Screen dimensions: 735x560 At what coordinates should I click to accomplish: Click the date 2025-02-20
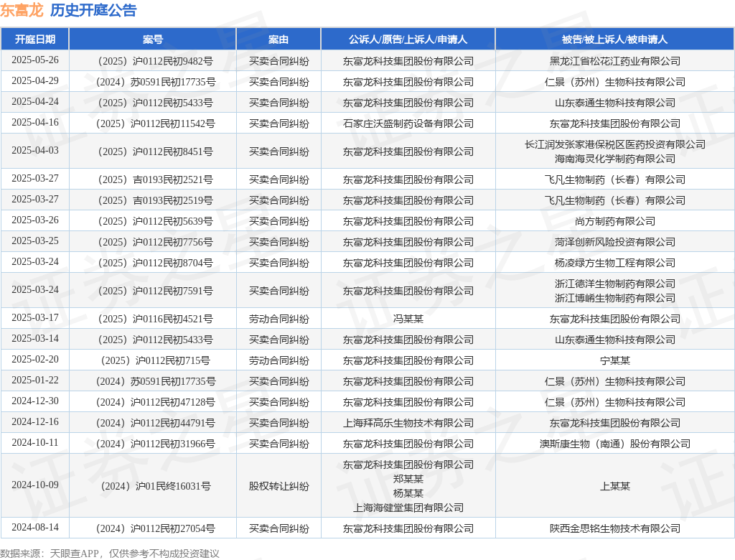tap(35, 359)
